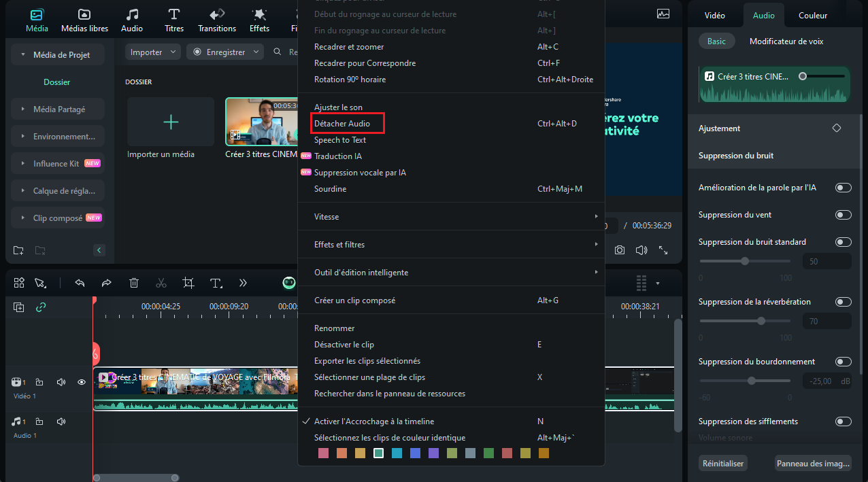Image resolution: width=868 pixels, height=482 pixels.
Task: Enable Suppression des sifflements
Action: coord(844,421)
